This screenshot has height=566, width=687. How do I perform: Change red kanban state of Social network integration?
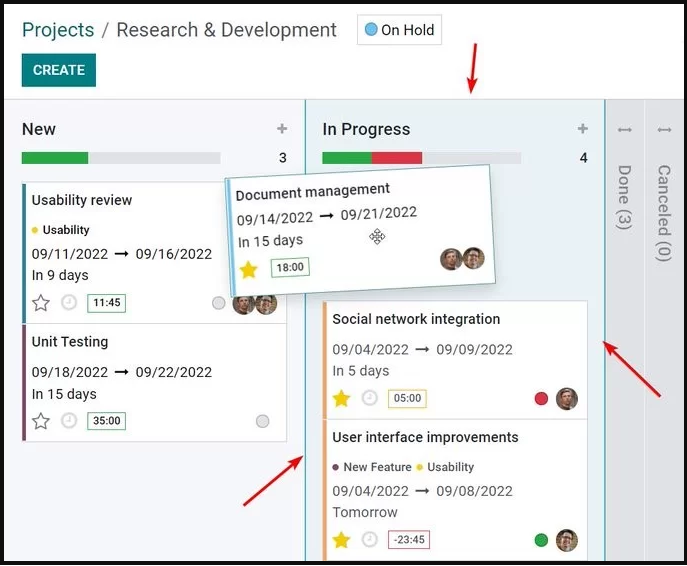tap(541, 399)
